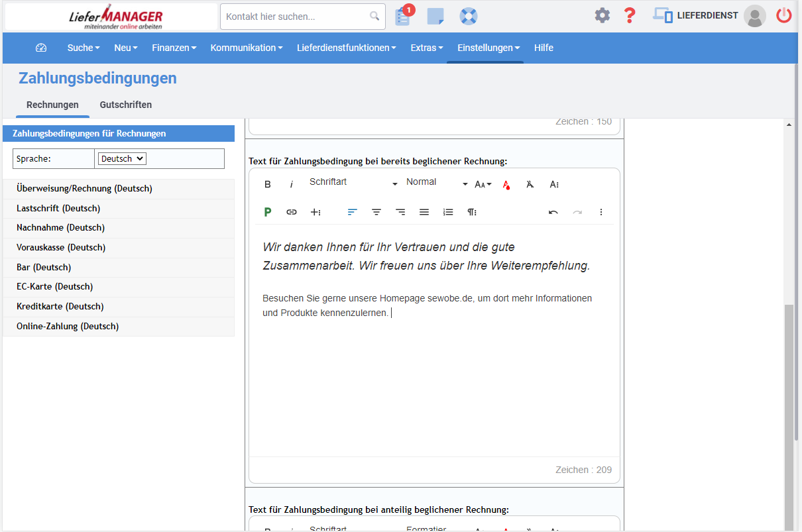This screenshot has width=802, height=532.
Task: Open the sticky note icon in the header
Action: coord(435,17)
